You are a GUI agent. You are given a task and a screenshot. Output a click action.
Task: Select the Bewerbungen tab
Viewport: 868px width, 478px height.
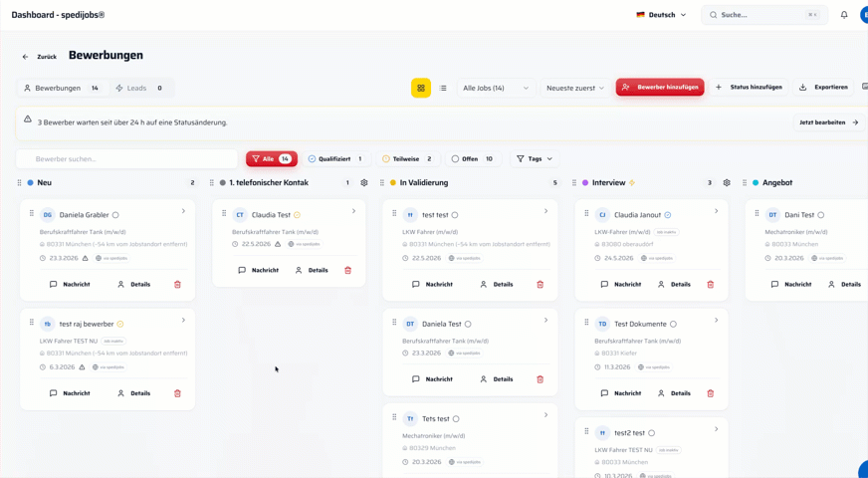(62, 88)
